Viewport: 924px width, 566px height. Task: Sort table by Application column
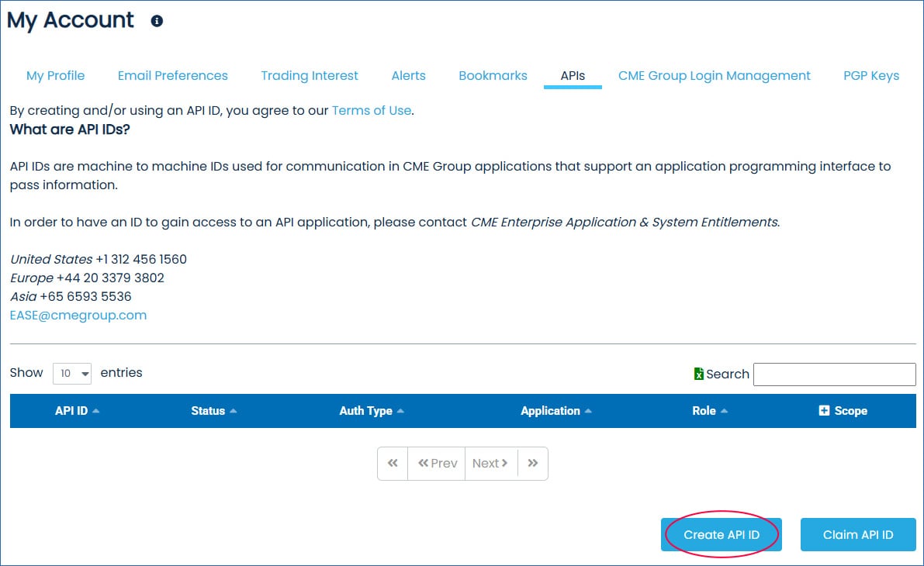pos(555,411)
